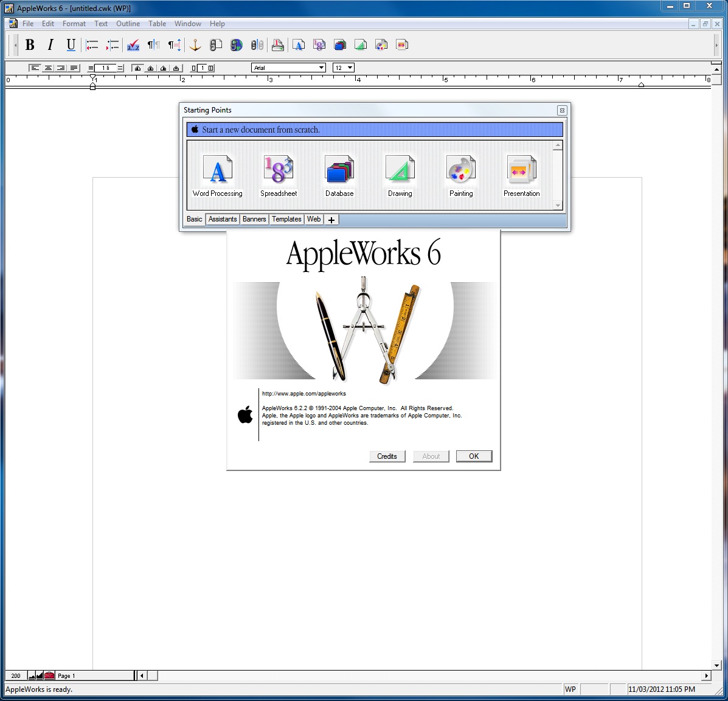
Task: Open the Table menu
Action: (x=157, y=24)
